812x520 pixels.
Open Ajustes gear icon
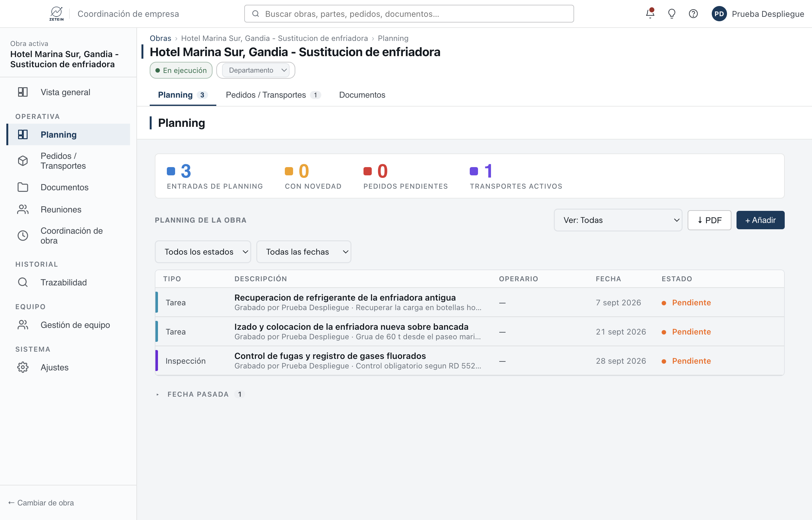(x=23, y=367)
